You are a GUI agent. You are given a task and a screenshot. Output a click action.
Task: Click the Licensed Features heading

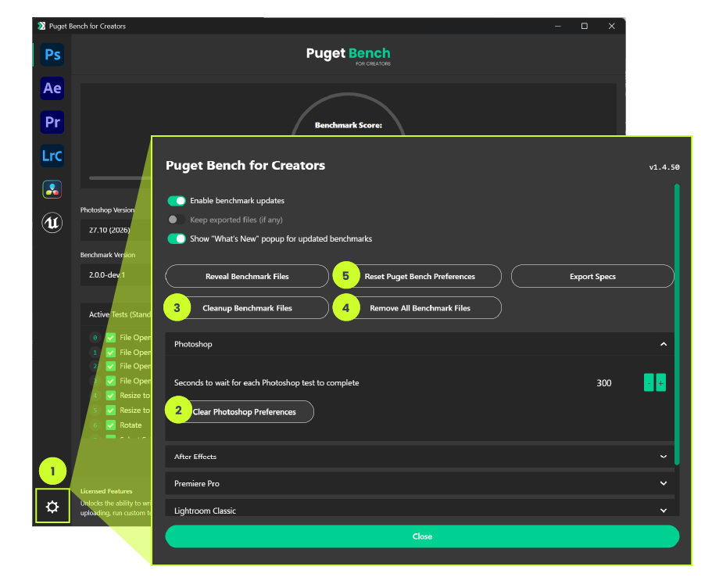pos(106,491)
